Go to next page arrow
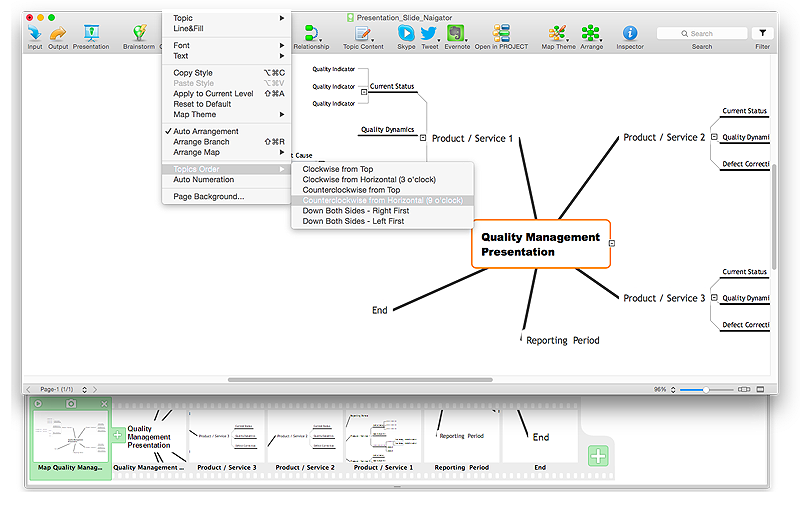The image size is (800, 521). (95, 389)
